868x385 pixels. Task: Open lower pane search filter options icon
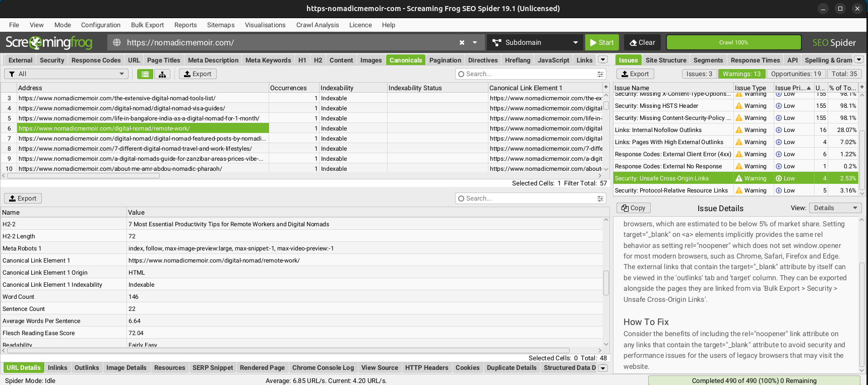click(x=600, y=199)
